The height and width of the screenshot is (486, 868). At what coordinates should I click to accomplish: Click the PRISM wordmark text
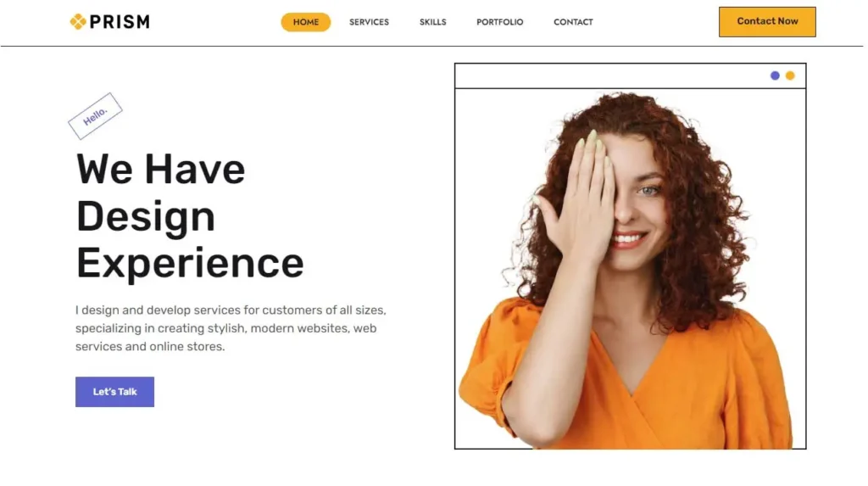coord(120,21)
